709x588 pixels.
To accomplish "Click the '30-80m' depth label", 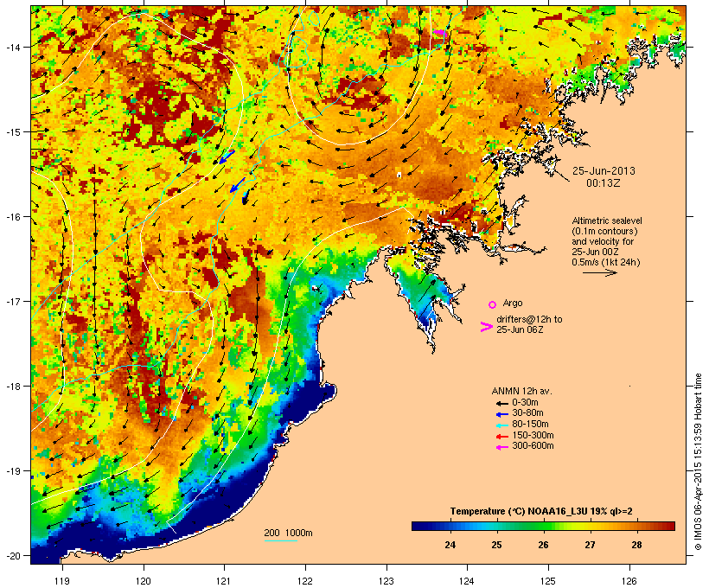I will tap(527, 413).
